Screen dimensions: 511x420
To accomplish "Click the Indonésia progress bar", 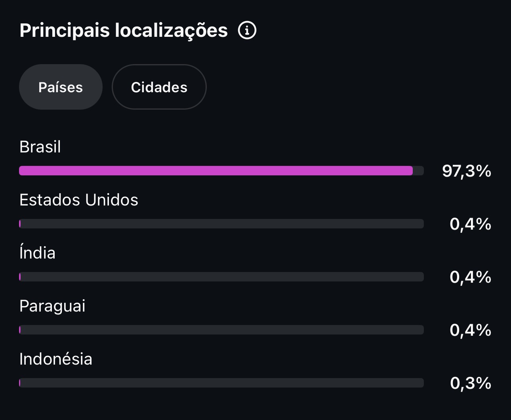I will pos(221,383).
